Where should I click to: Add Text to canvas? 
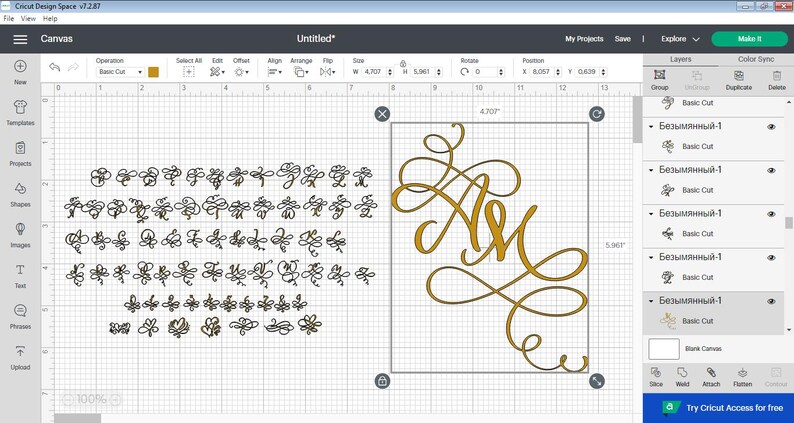pos(20,276)
